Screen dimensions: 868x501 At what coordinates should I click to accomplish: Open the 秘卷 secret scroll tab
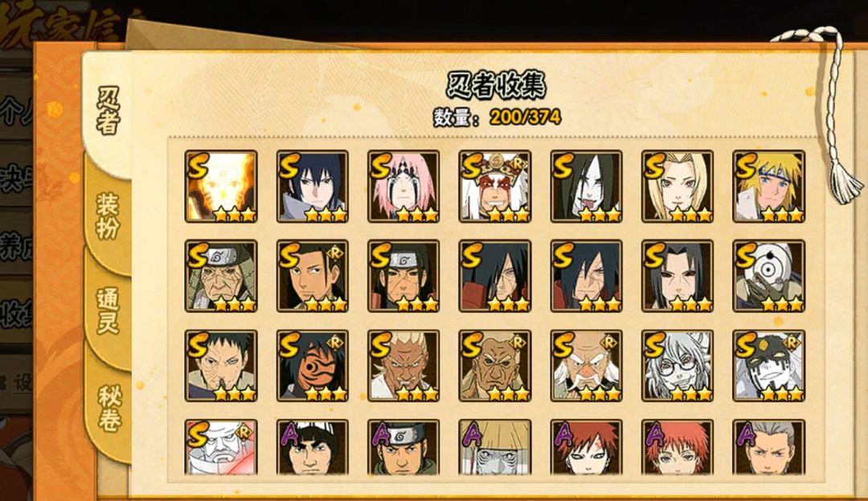109,409
